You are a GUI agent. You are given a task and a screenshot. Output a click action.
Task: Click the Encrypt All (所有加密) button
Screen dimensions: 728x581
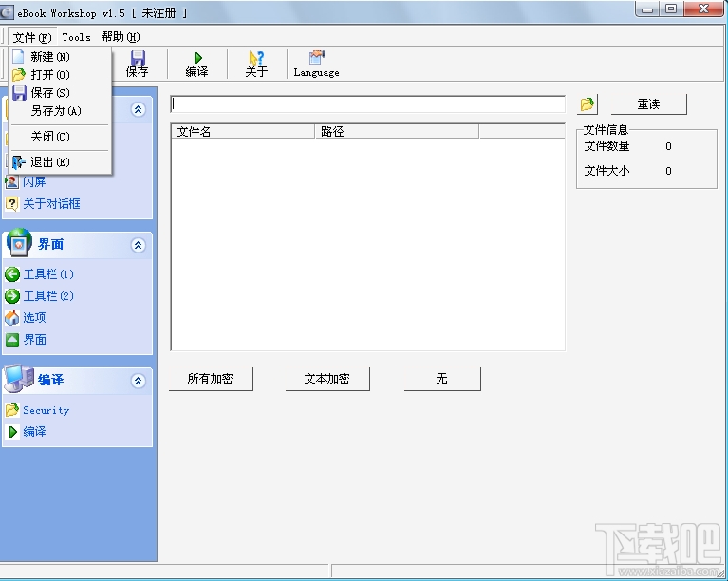tap(211, 379)
